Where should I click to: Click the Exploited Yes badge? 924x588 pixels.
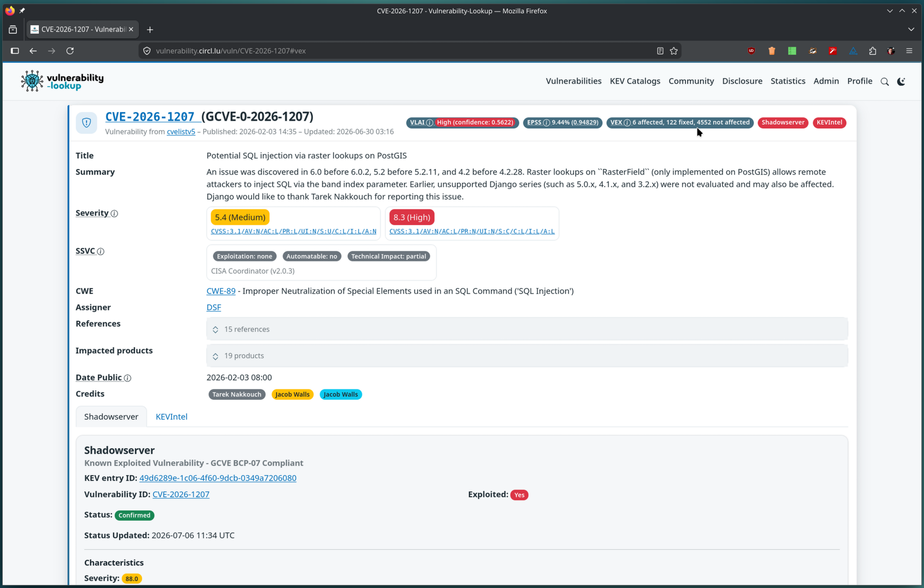point(519,495)
